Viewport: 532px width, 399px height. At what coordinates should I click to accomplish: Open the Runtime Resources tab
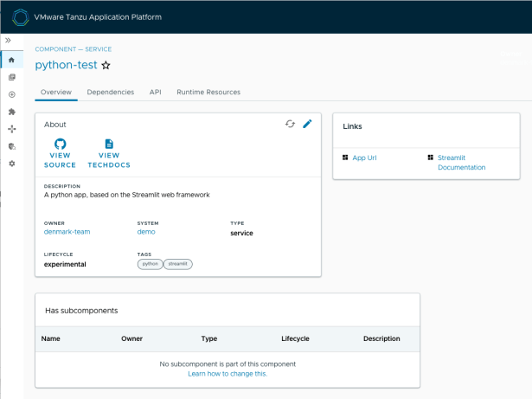(208, 92)
